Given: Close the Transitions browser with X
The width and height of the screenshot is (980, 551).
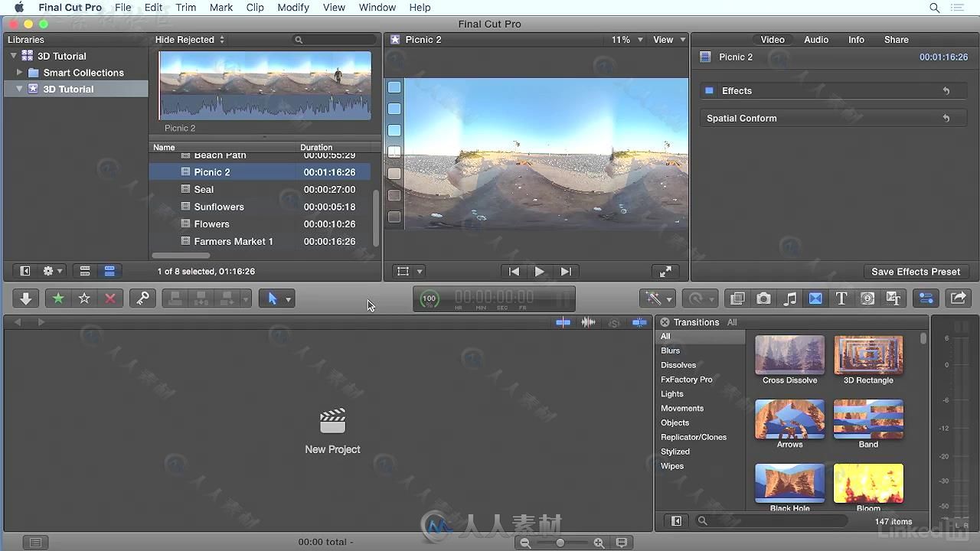Looking at the screenshot, I should [x=665, y=322].
